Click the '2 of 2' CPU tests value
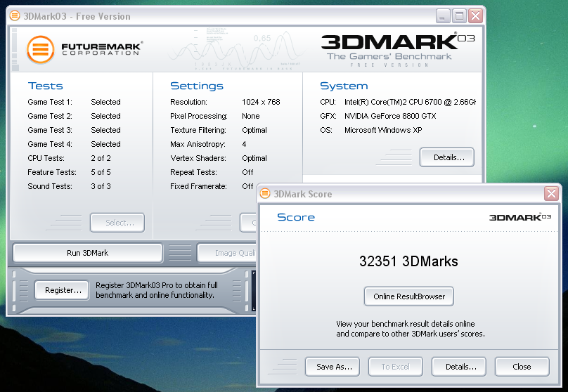 point(101,158)
